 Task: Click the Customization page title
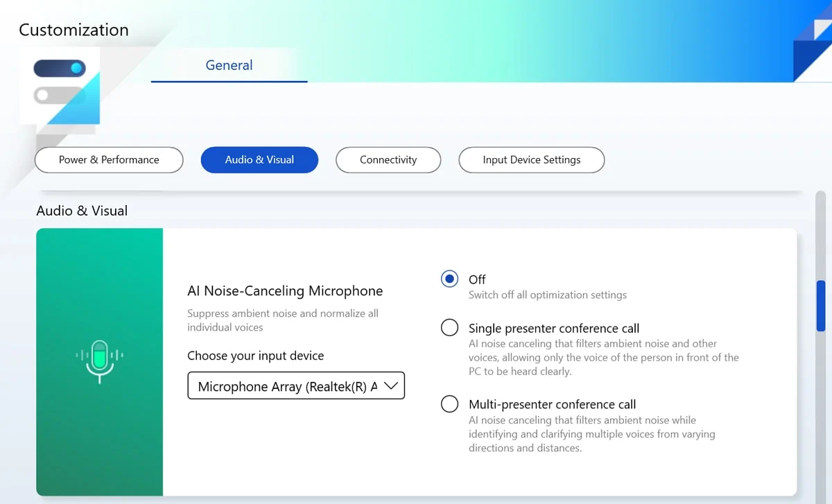point(73,31)
